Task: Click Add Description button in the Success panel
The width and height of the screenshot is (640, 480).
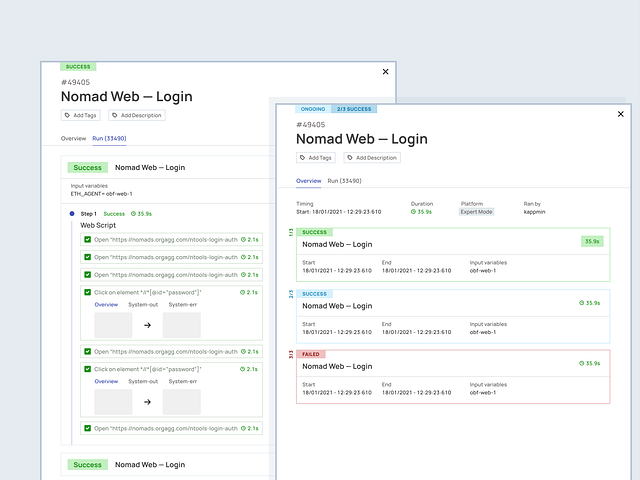Action: pos(137,116)
